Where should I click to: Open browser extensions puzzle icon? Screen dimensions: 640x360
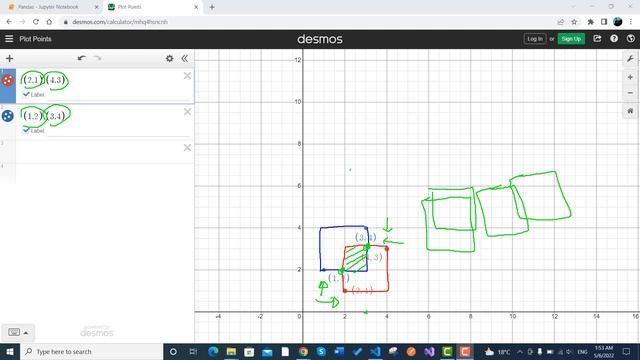coord(591,22)
